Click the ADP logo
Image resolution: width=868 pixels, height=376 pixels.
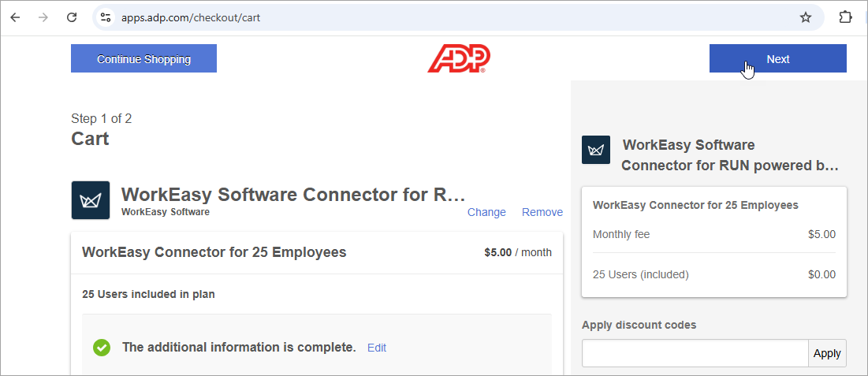pos(459,58)
